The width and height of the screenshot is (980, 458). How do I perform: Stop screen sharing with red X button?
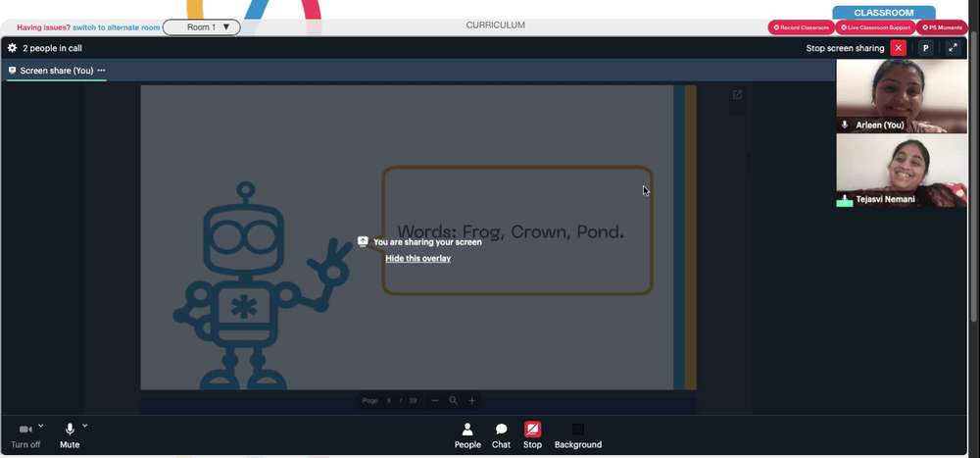898,48
